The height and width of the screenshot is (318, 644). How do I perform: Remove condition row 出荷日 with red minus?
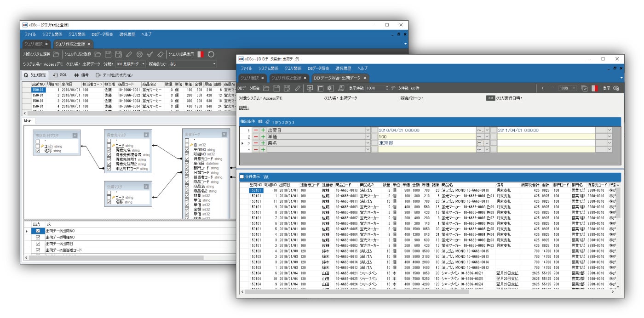click(x=256, y=131)
